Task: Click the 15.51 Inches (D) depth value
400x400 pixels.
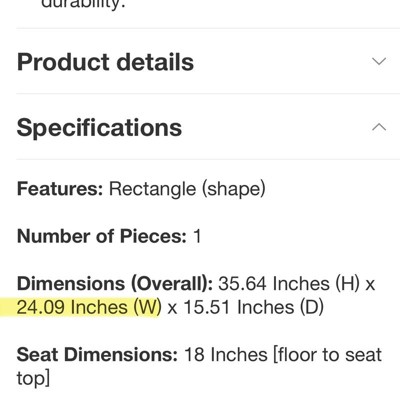Action: point(254,307)
